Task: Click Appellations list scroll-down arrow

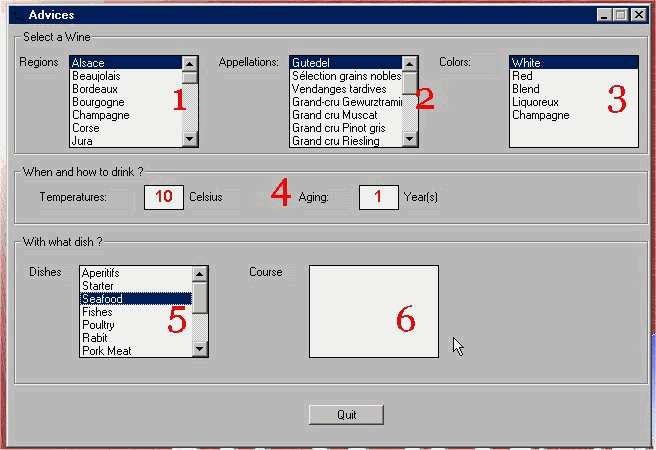Action: point(410,140)
